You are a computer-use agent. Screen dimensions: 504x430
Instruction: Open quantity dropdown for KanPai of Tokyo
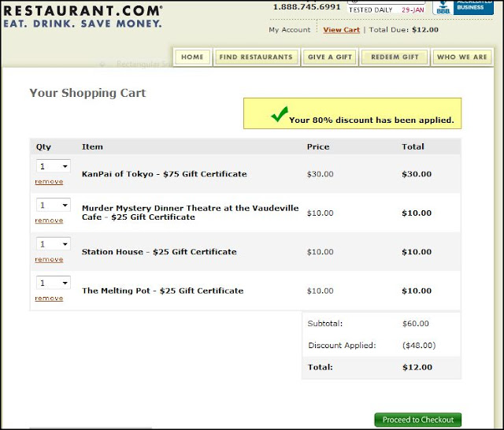(54, 166)
